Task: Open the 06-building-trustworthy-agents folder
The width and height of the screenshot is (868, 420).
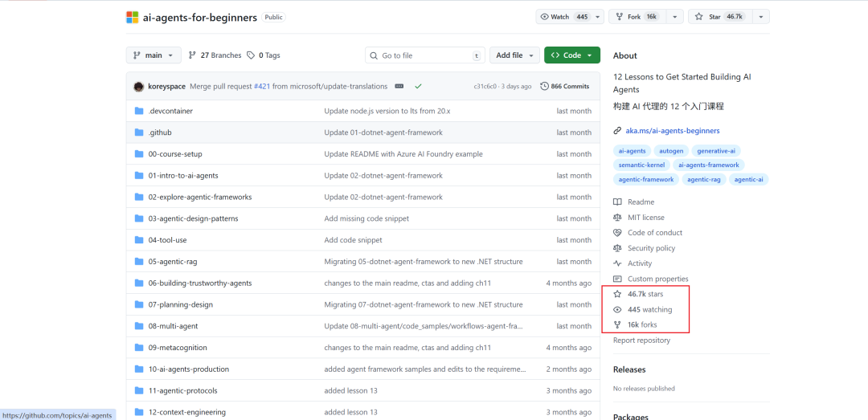Action: pyautogui.click(x=200, y=283)
